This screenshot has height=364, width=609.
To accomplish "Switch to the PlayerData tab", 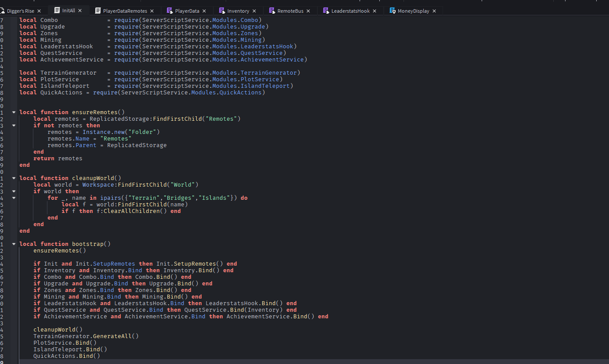I will coord(187,11).
